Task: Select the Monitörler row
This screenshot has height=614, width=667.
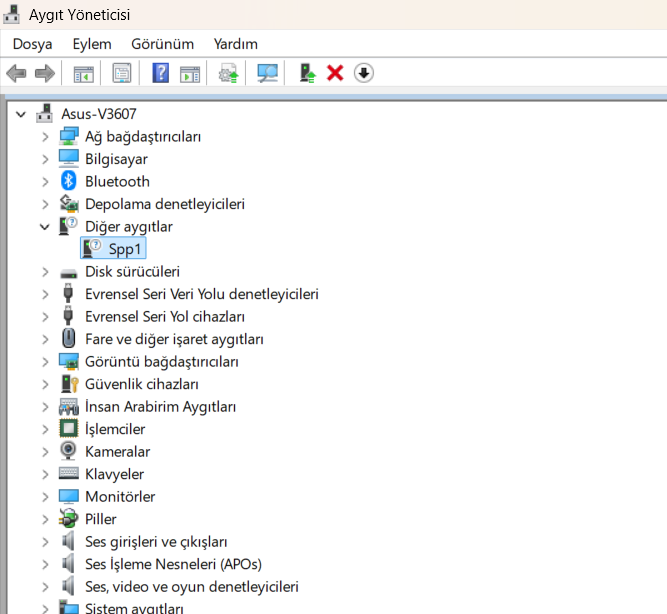Action: click(120, 497)
